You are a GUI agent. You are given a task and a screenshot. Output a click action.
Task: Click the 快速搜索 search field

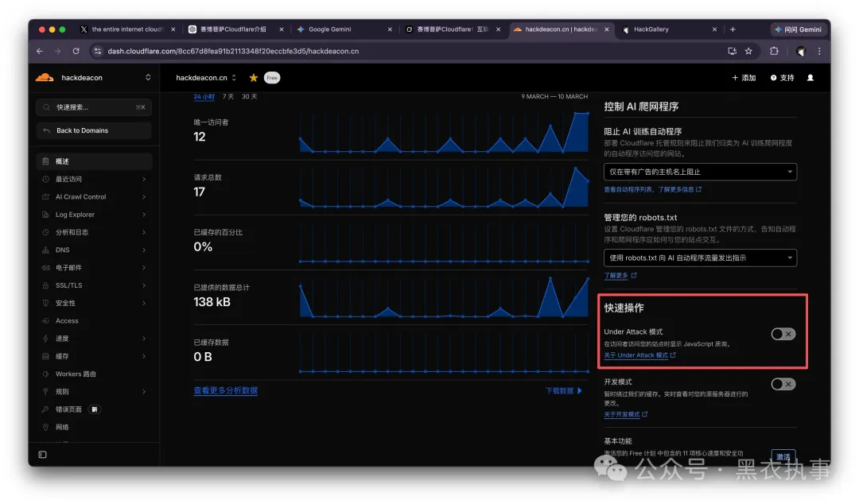coord(94,107)
